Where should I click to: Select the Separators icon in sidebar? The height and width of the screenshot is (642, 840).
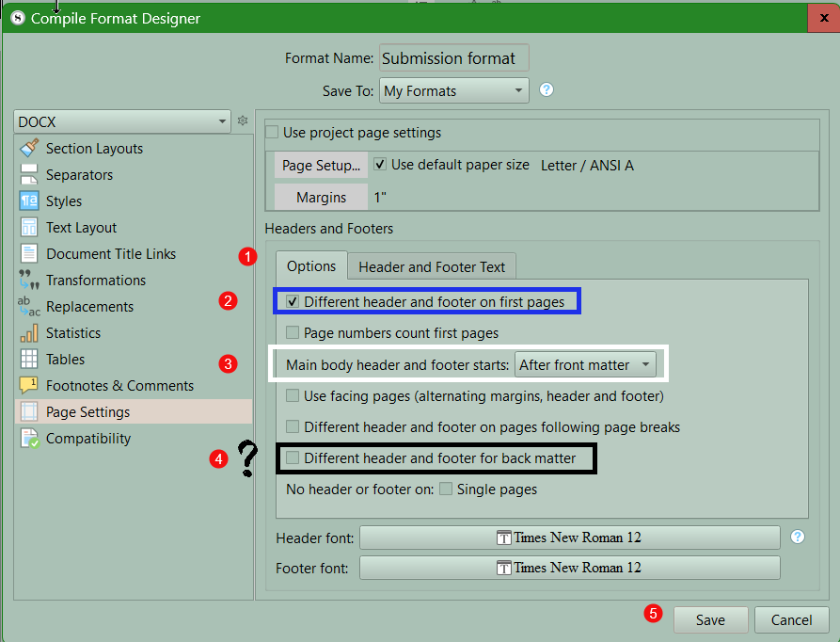pos(29,174)
